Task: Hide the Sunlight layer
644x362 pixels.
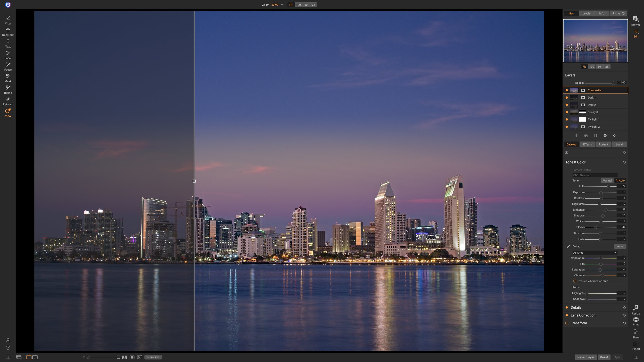Action: [567, 112]
